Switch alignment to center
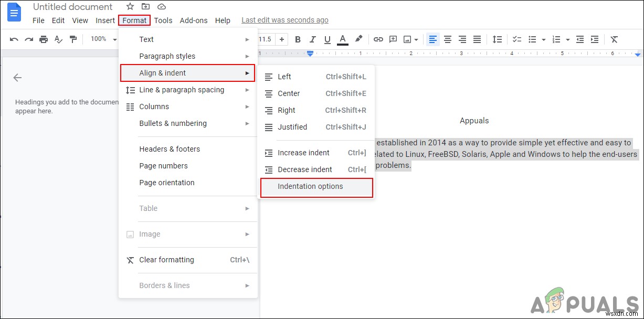The height and width of the screenshot is (319, 644). coord(447,39)
